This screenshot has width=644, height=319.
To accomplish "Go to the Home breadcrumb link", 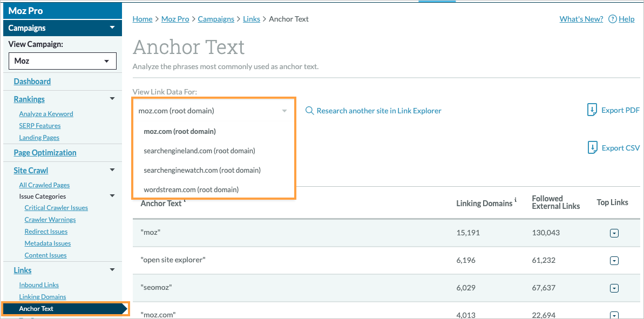I will [x=142, y=18].
